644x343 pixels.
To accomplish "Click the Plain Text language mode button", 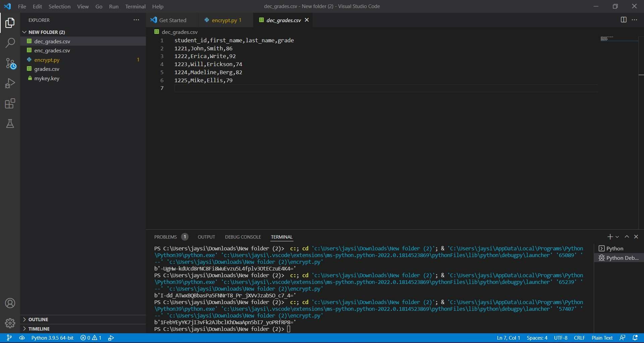I will click(602, 338).
